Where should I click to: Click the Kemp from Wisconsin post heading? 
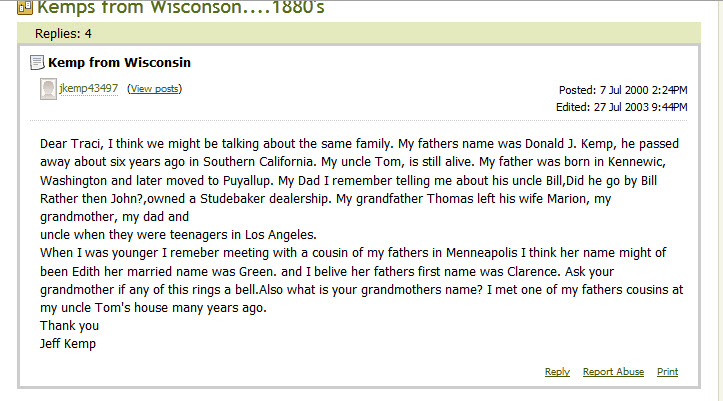point(119,62)
